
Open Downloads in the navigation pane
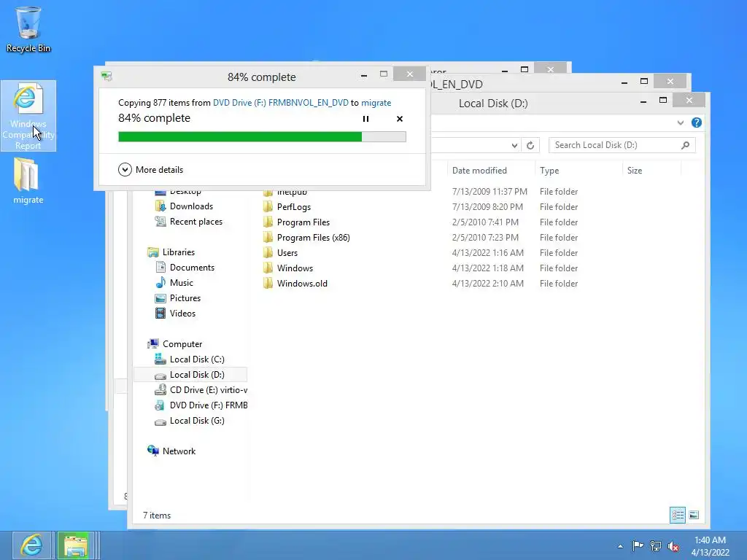click(191, 206)
